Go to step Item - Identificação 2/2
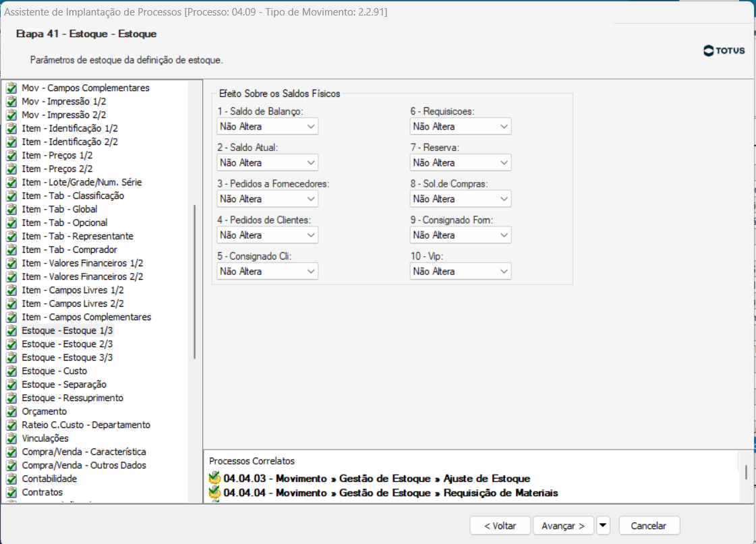This screenshot has height=544, width=756. point(69,142)
